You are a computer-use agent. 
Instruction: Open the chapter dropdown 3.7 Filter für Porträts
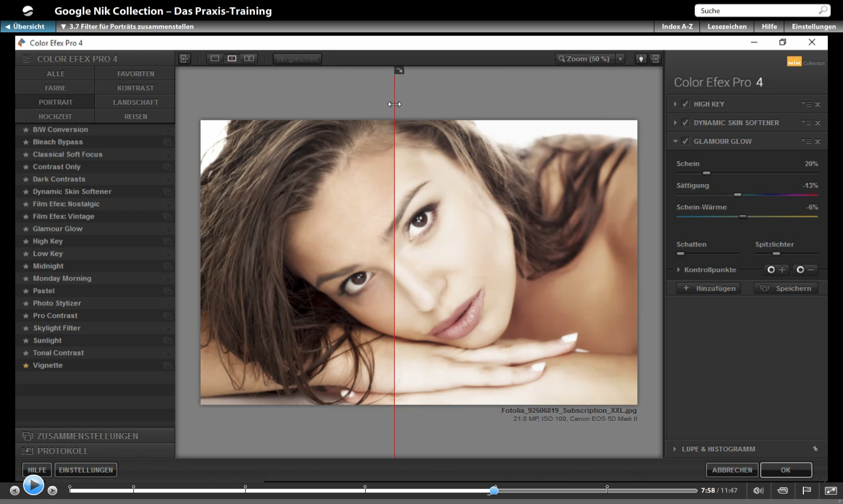coord(127,27)
